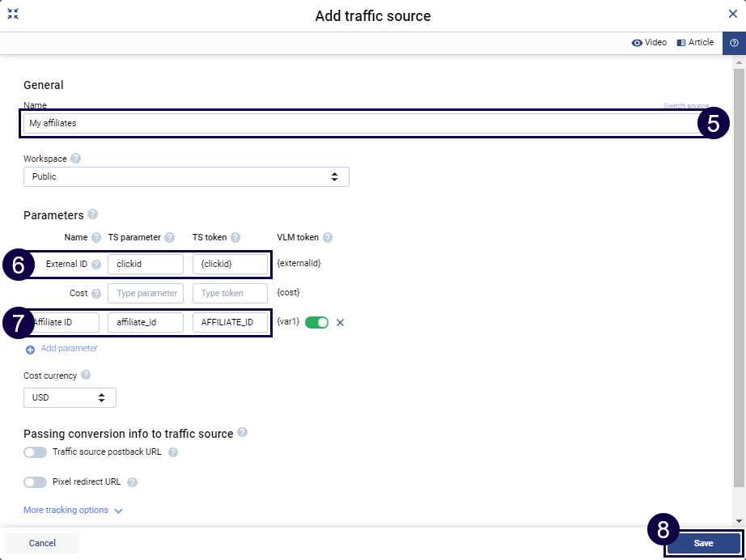
Task: Click the help icon beside Parameters heading
Action: (x=92, y=214)
